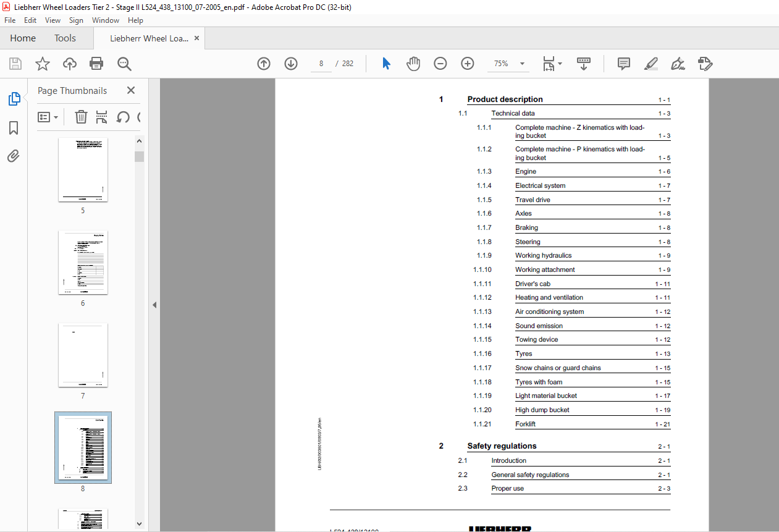Delete selected pages with trash icon
Screen dimensions: 779x532
[81, 117]
